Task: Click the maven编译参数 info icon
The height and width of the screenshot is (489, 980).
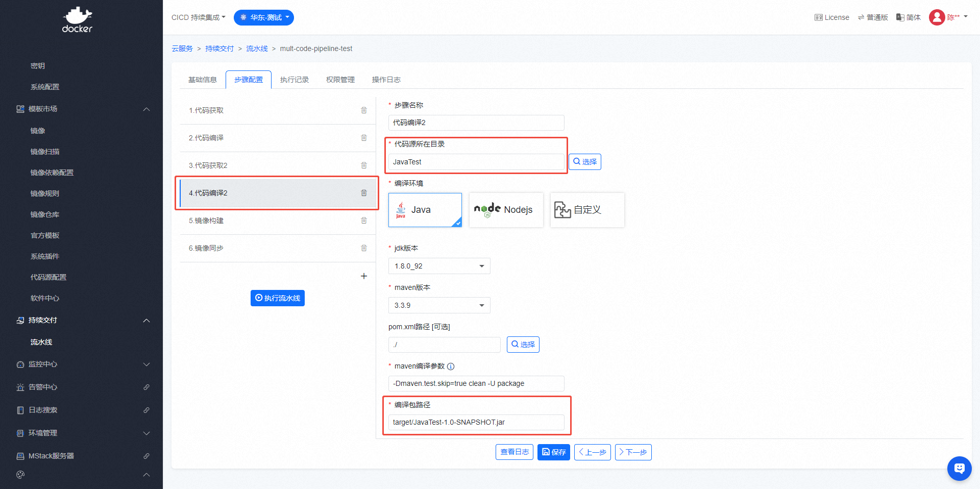Action: pyautogui.click(x=451, y=366)
